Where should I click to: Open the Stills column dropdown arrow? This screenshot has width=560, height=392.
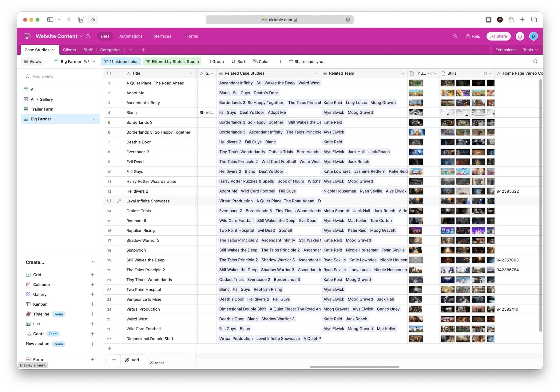490,73
